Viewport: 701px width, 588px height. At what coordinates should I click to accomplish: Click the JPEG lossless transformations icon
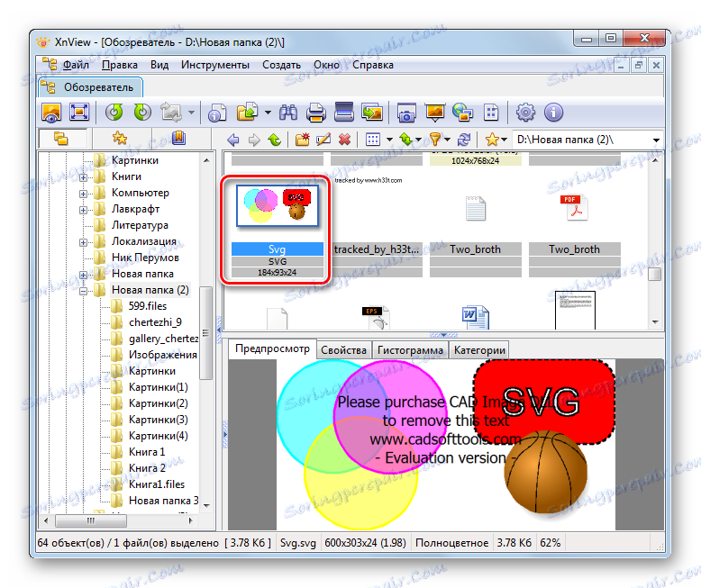171,113
